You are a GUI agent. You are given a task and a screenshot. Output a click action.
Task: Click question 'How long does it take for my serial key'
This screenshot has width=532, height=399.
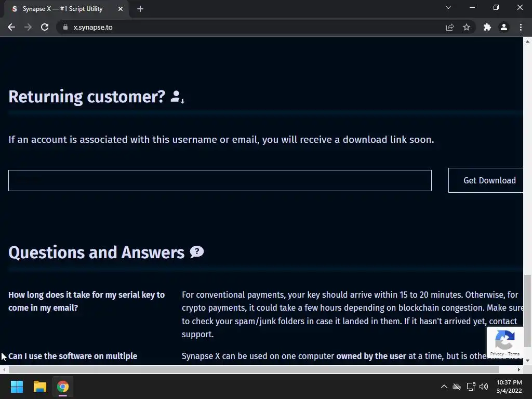point(87,301)
